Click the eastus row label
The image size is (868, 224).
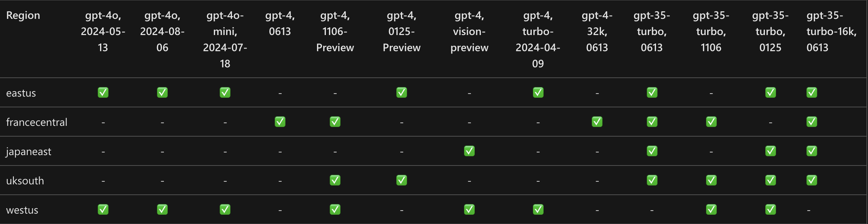(21, 93)
